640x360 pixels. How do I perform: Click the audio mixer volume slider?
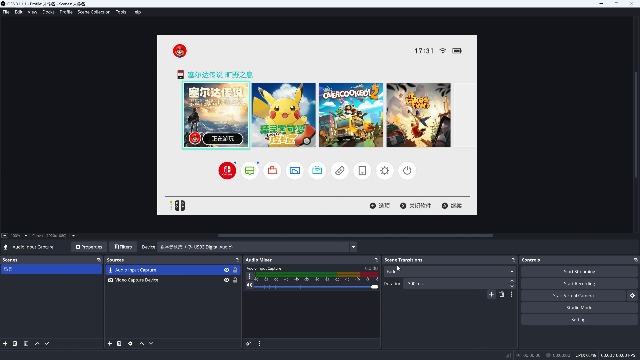pos(315,287)
